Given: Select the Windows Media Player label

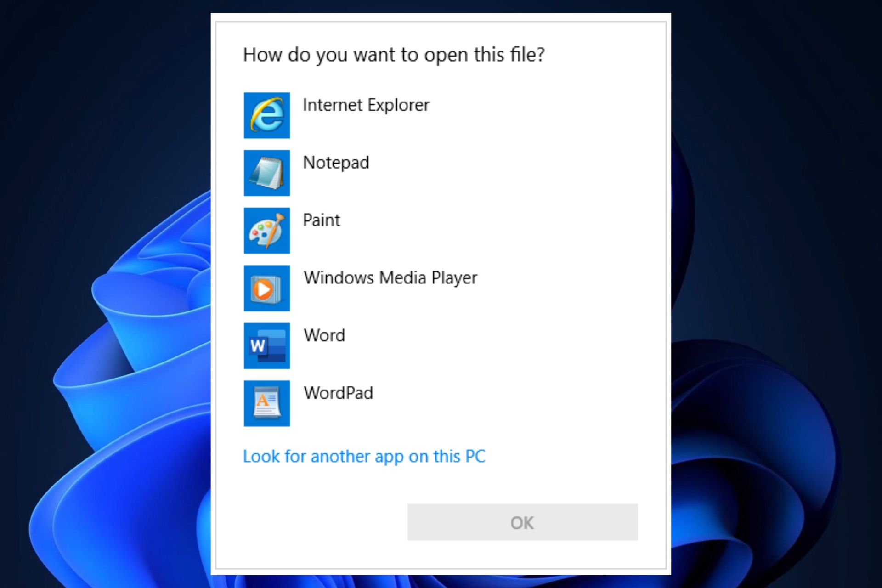Looking at the screenshot, I should [x=390, y=278].
